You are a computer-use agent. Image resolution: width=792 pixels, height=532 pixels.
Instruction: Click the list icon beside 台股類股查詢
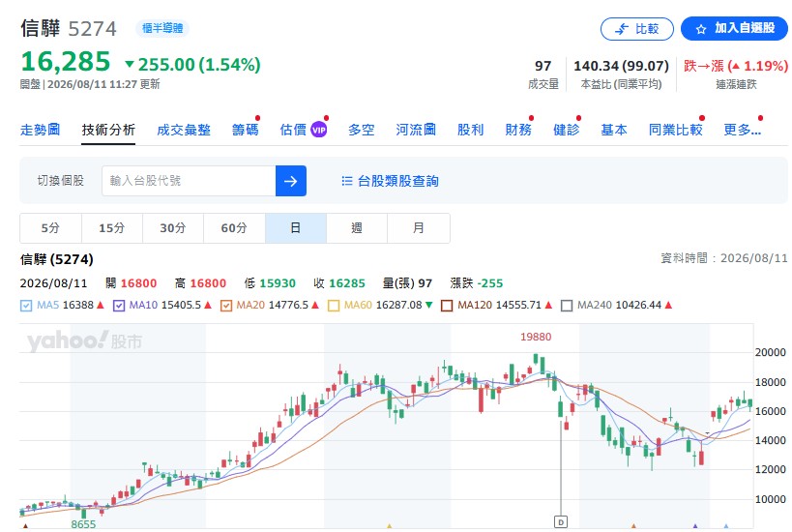point(347,181)
